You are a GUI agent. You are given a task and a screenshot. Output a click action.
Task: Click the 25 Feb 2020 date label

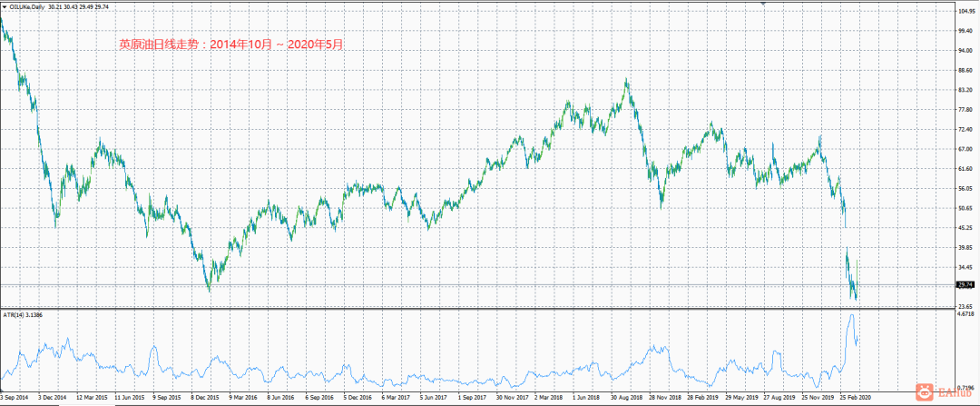pos(855,397)
